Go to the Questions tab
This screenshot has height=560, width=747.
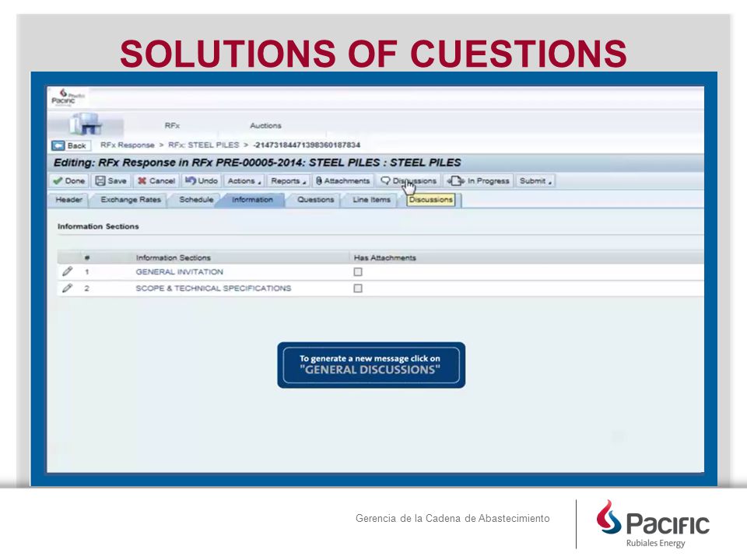tap(315, 200)
